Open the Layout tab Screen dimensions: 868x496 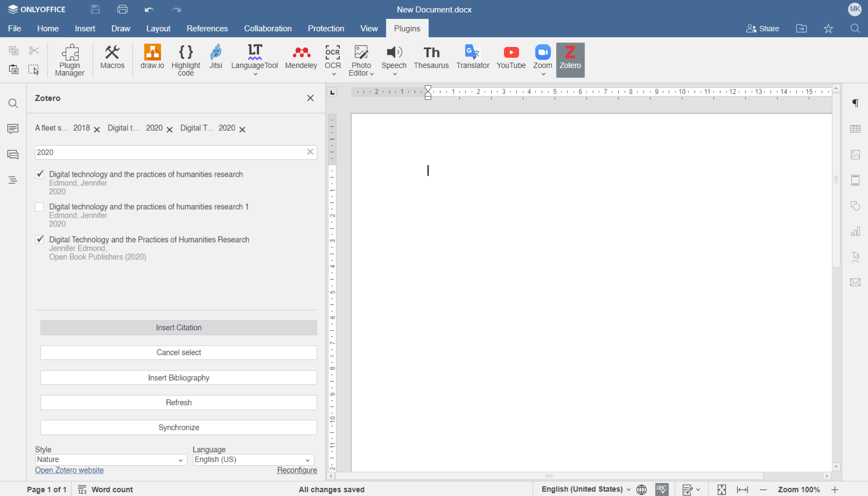158,28
